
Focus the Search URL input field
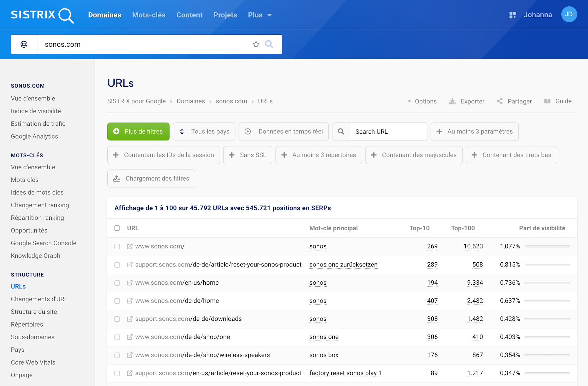(388, 132)
